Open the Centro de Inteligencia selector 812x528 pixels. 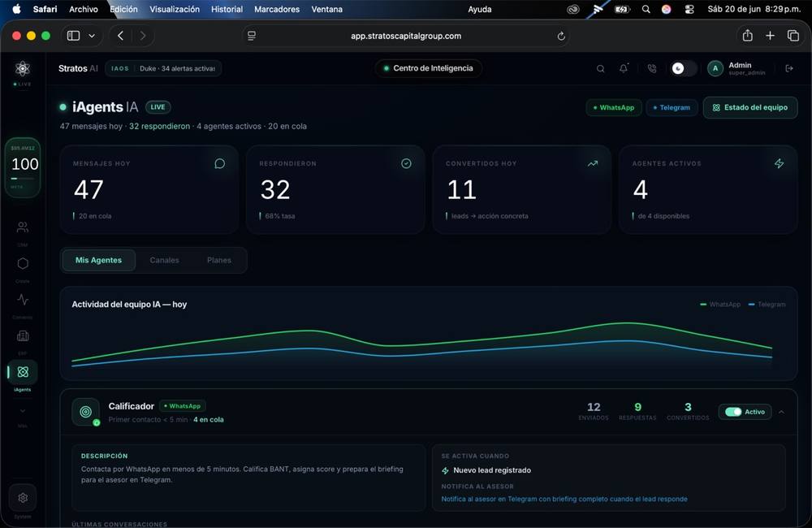pos(428,68)
